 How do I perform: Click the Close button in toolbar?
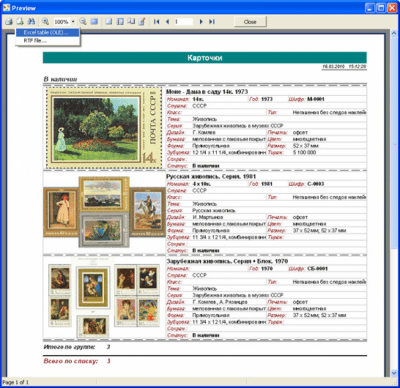(x=250, y=22)
